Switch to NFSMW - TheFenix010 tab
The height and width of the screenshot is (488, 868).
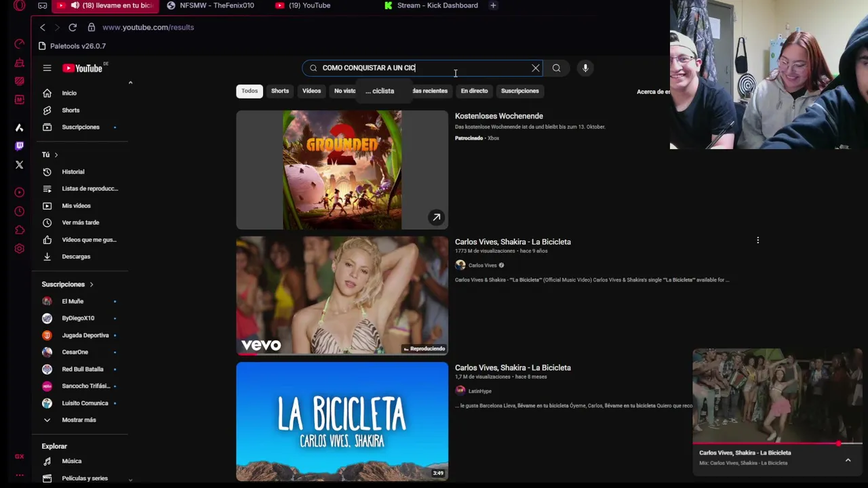pos(211,5)
